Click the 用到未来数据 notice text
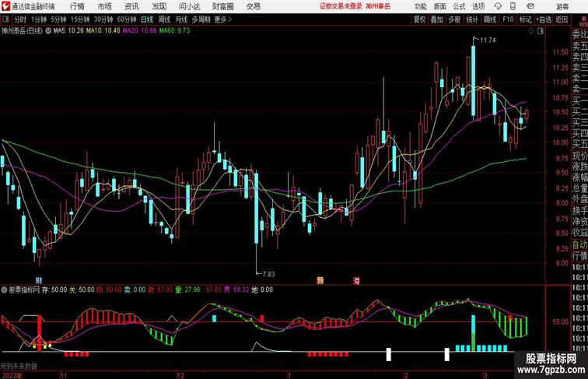The image size is (588, 379). pyautogui.click(x=19, y=366)
